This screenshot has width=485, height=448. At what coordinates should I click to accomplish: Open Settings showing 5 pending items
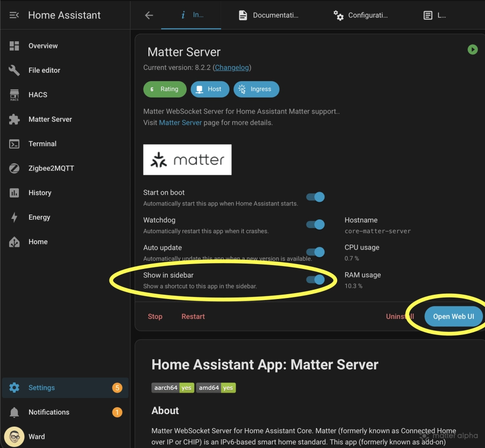point(42,387)
